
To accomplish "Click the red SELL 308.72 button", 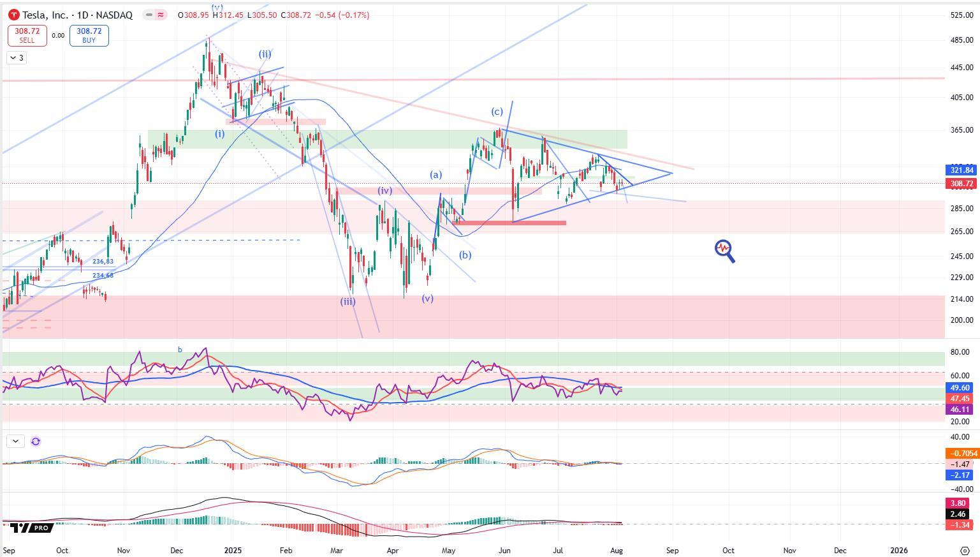I will pyautogui.click(x=27, y=35).
